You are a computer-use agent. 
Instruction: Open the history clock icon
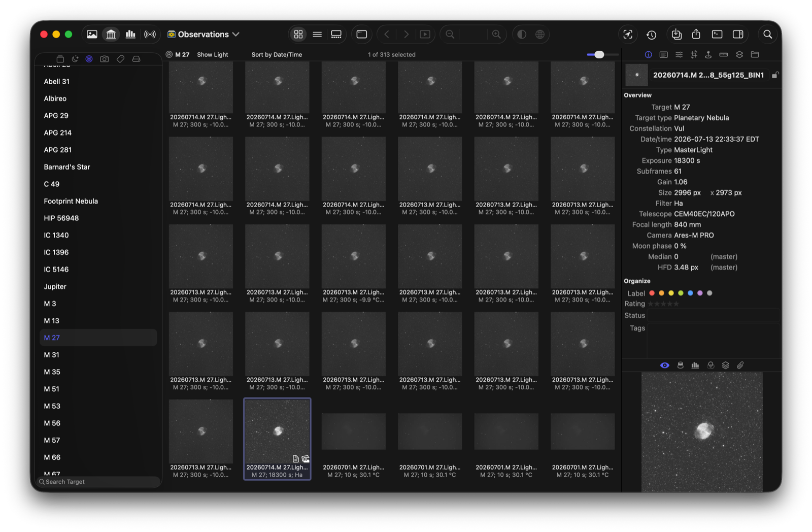tap(651, 35)
